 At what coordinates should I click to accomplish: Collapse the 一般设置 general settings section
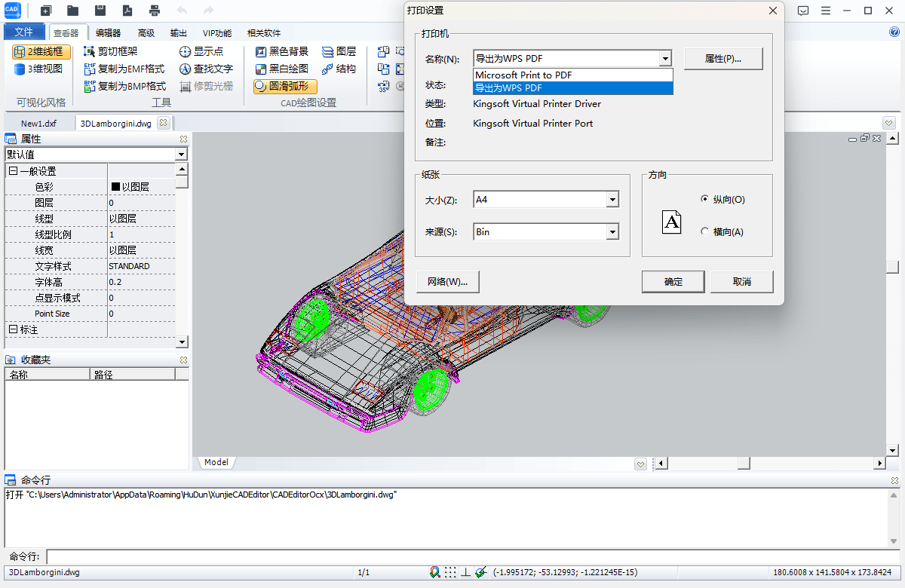click(x=13, y=171)
